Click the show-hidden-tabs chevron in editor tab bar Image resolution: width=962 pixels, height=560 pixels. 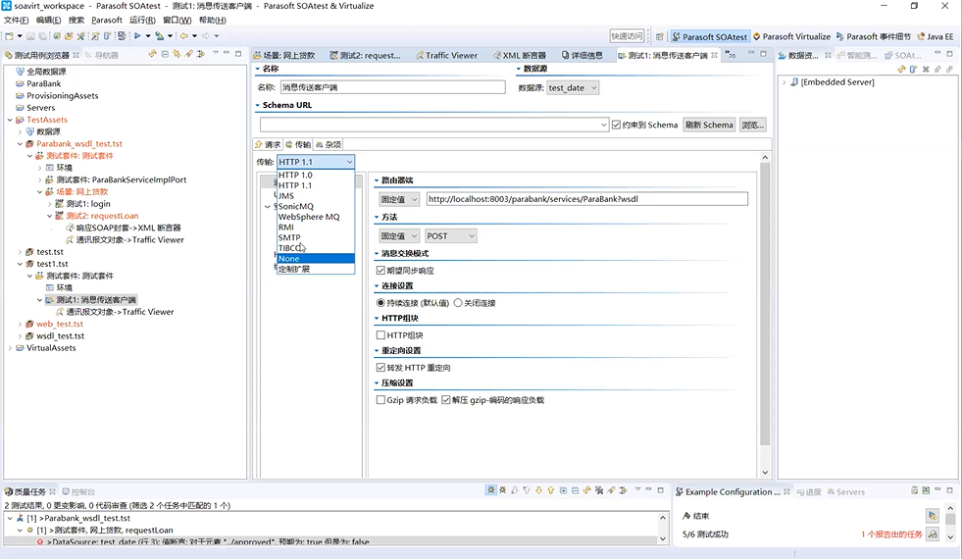coord(731,55)
